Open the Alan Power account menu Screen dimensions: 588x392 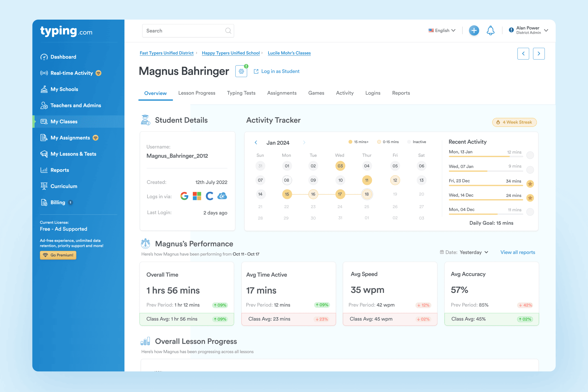click(528, 30)
